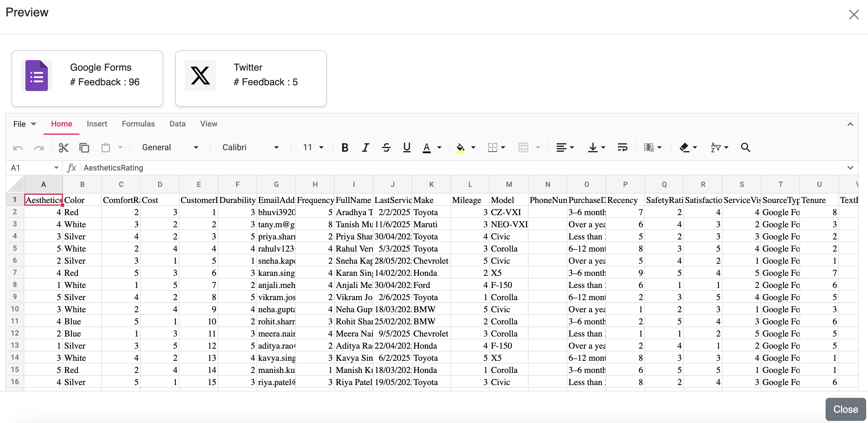This screenshot has width=868, height=423.
Task: Click the A1 name box field
Action: coord(30,168)
